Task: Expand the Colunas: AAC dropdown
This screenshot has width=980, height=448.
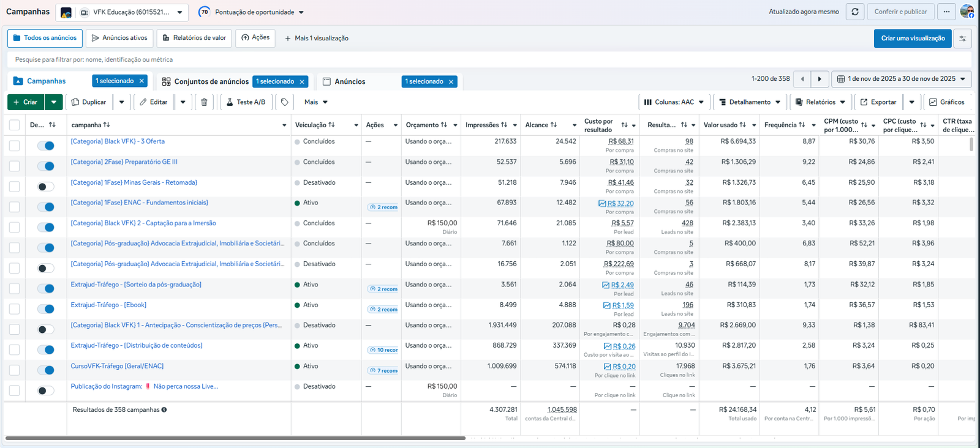Action: (x=674, y=102)
